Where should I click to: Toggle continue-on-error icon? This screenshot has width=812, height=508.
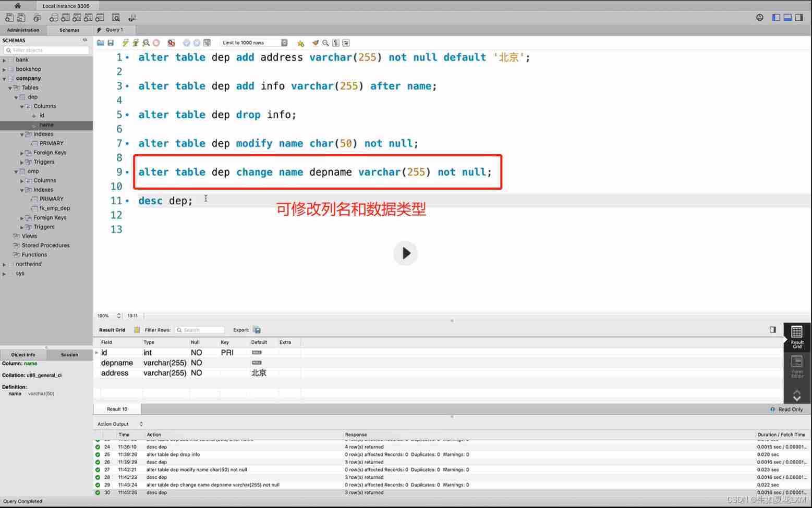[x=171, y=43]
